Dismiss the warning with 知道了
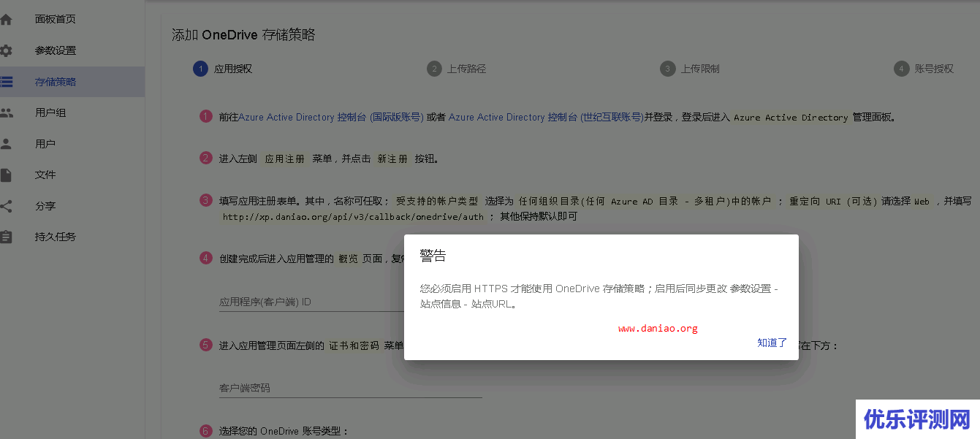 [772, 343]
